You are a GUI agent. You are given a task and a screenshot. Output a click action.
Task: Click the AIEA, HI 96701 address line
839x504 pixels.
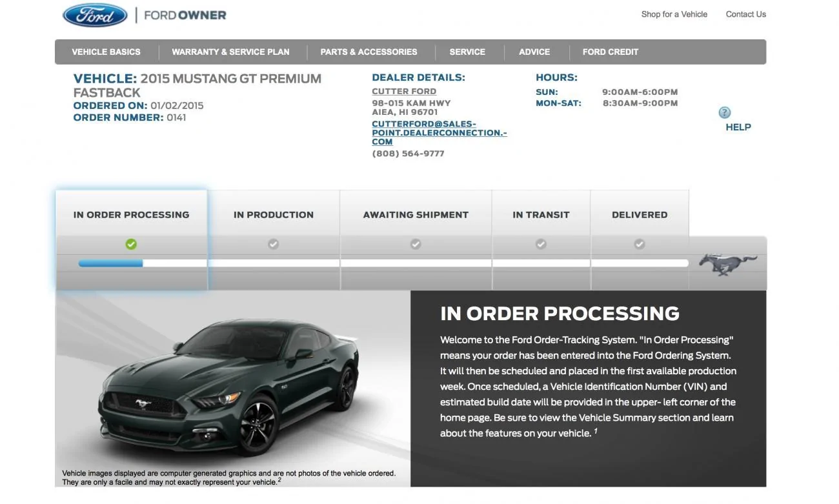pos(405,112)
